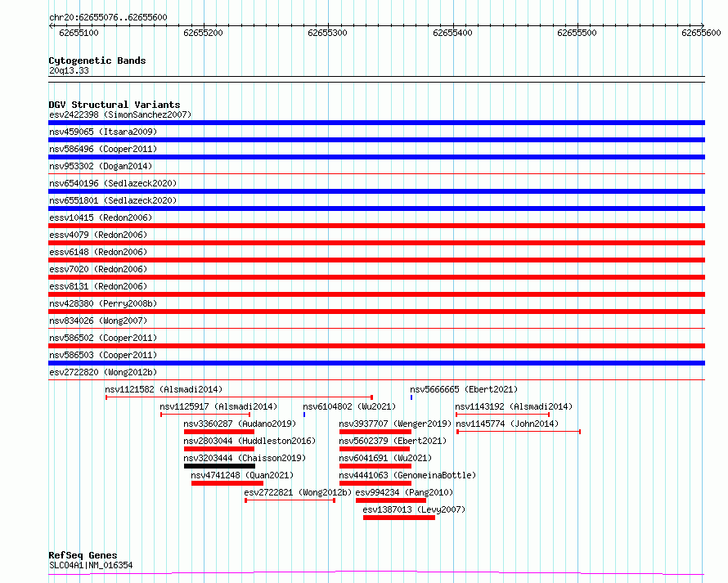Image resolution: width=728 pixels, height=583 pixels.
Task: Click the nsv2803044 (Huddleston2016) label
Action: click(249, 441)
